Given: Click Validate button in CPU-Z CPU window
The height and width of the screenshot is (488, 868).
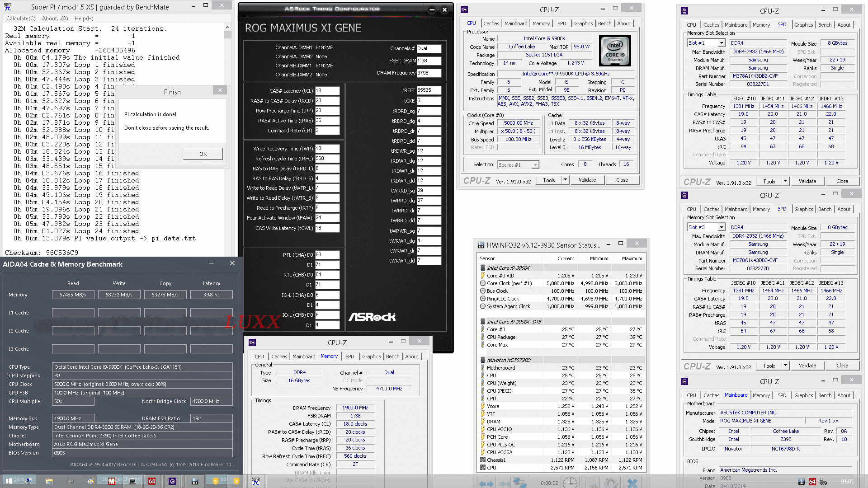Looking at the screenshot, I should pos(587,180).
